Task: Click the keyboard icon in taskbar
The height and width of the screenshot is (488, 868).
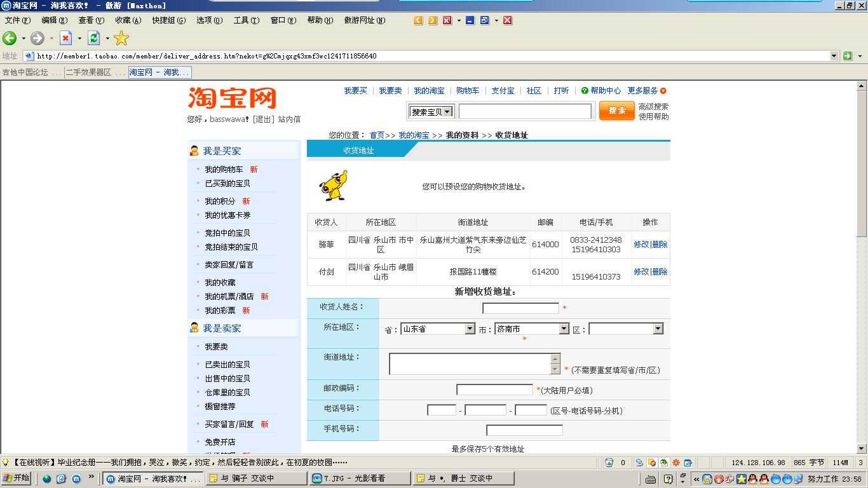Action: pyautogui.click(x=651, y=479)
